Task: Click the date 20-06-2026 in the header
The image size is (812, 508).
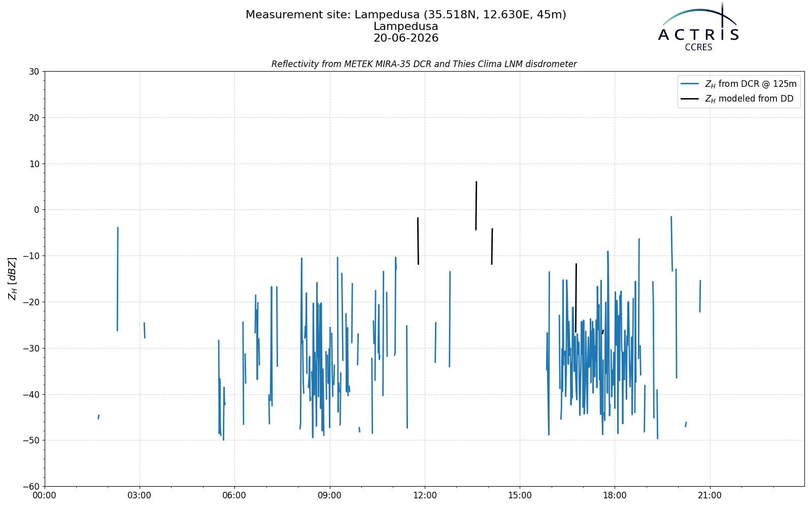Action: [406, 39]
